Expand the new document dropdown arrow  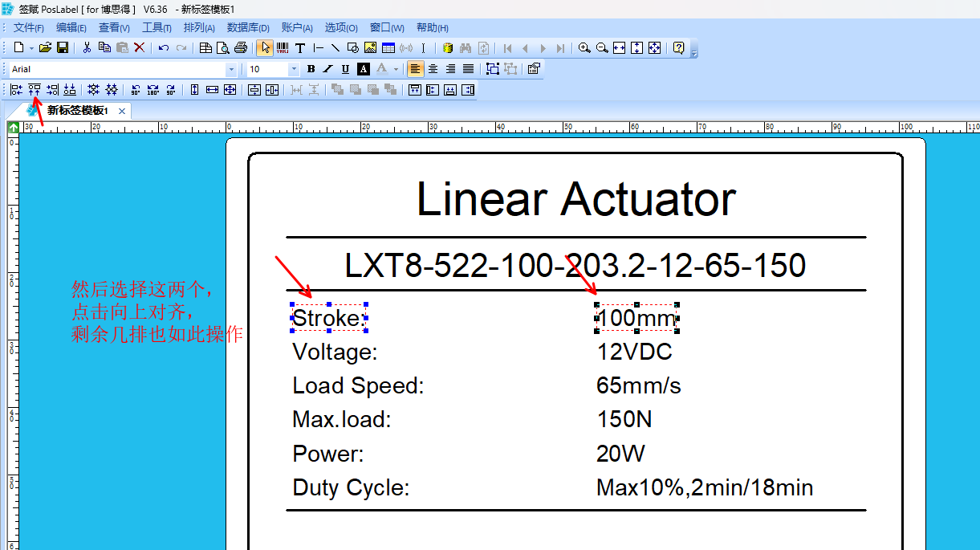tap(31, 48)
